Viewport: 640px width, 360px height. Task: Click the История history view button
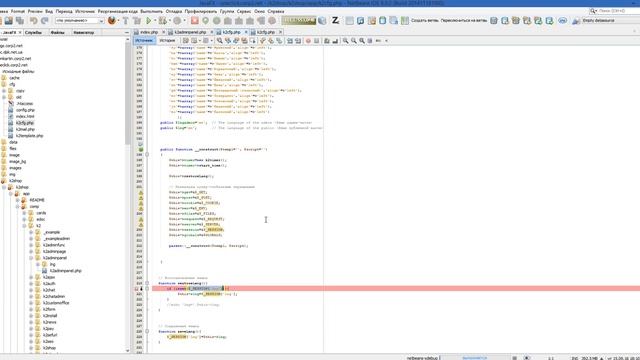click(167, 40)
